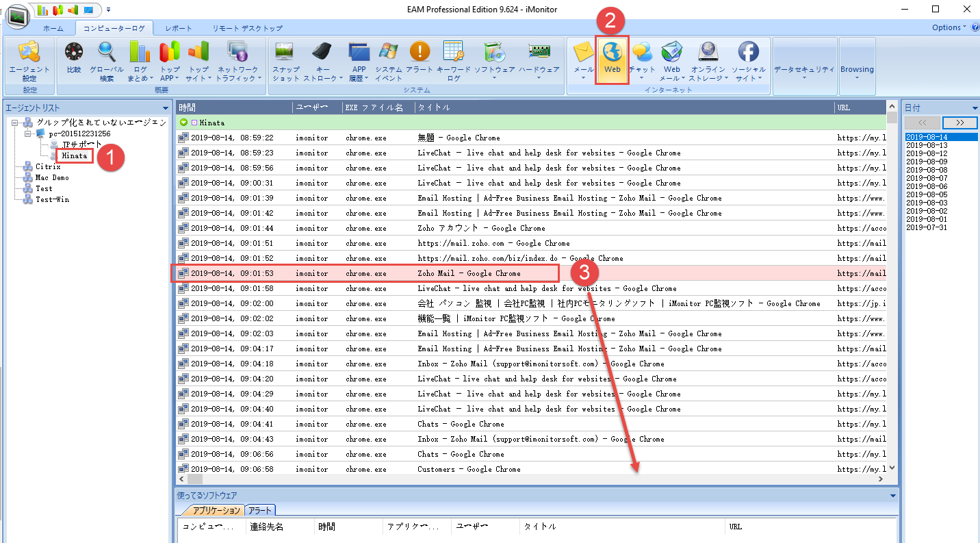Click blue bar chart in quick access toolbar
The image size is (980, 543).
[x=44, y=10]
